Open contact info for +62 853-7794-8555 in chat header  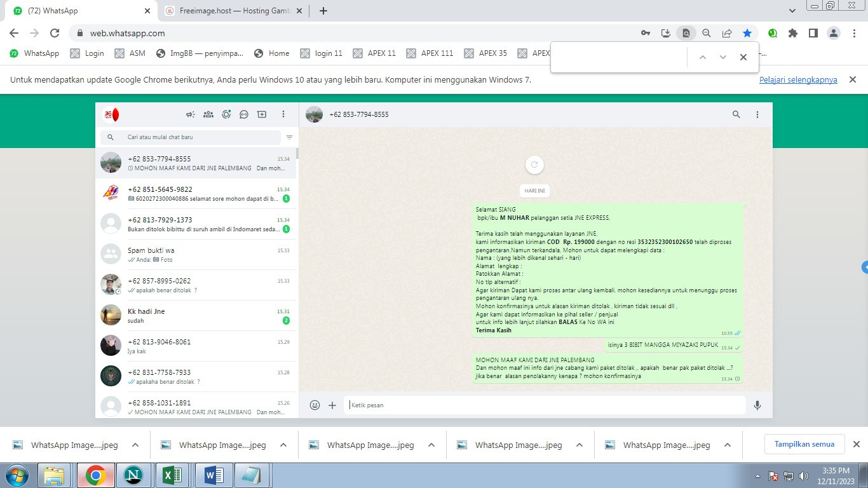358,114
